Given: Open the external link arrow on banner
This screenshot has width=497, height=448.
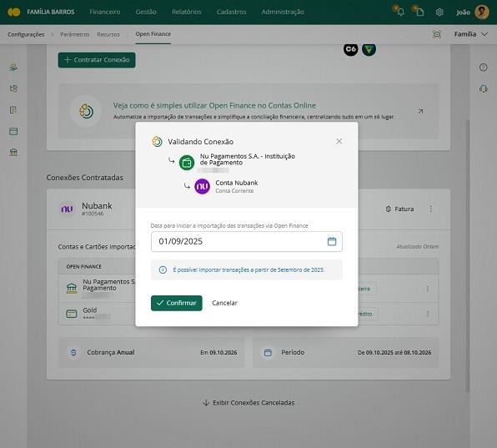Looking at the screenshot, I should coord(420,111).
